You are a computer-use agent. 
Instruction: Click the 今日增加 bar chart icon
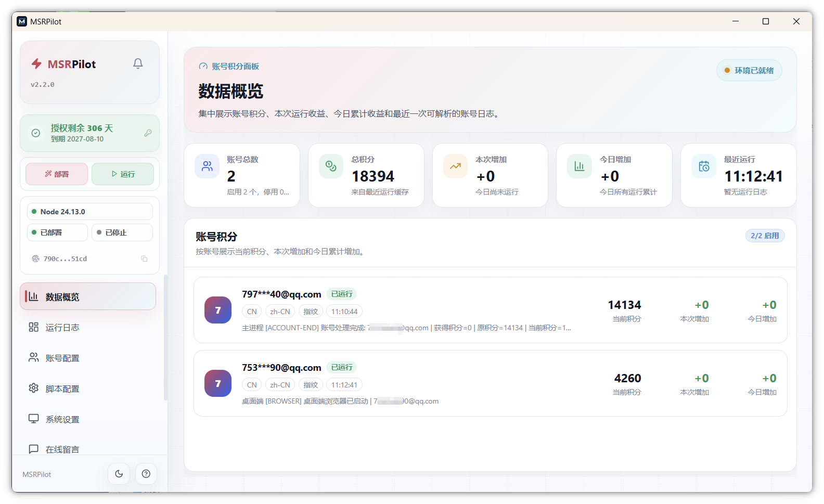[x=579, y=166]
